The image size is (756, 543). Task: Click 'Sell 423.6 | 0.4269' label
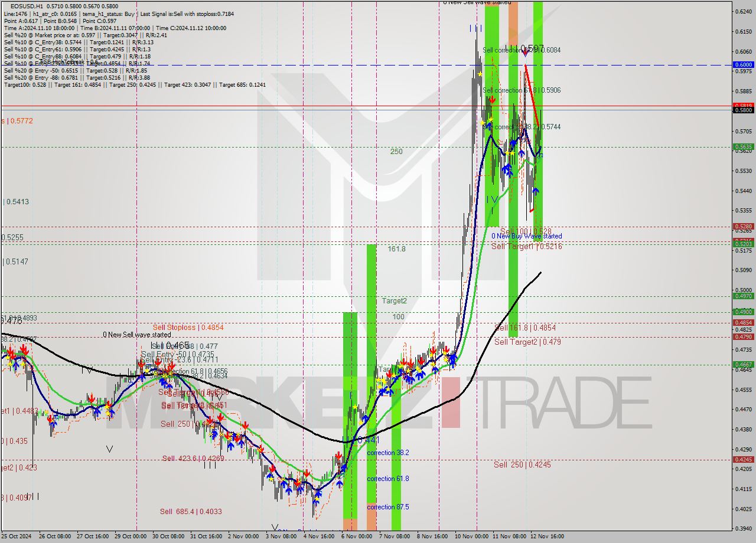pyautogui.click(x=193, y=459)
